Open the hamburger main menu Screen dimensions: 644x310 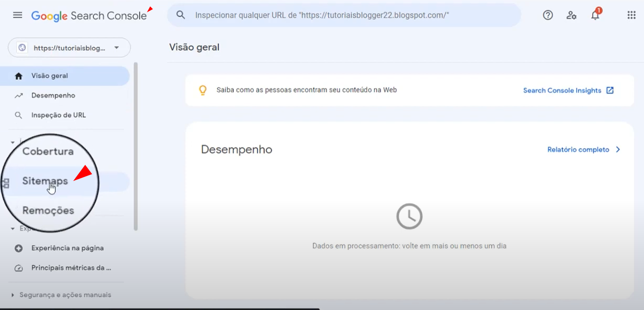click(18, 15)
